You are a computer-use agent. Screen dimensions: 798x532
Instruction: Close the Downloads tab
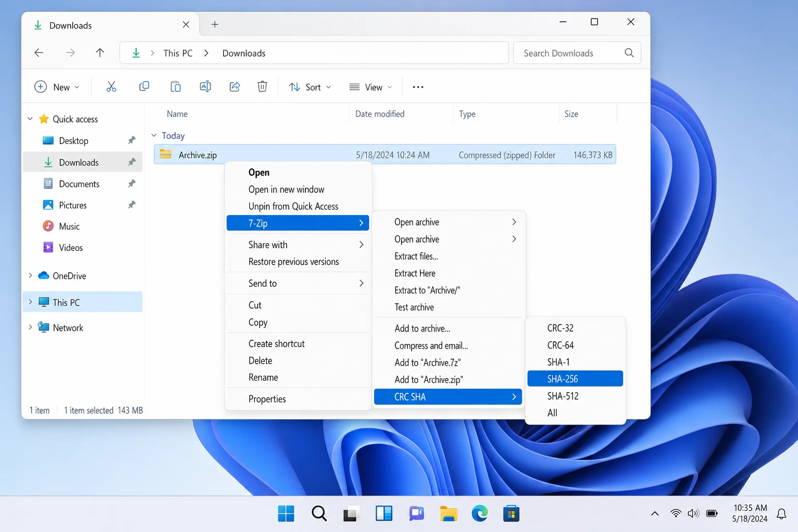pyautogui.click(x=186, y=24)
